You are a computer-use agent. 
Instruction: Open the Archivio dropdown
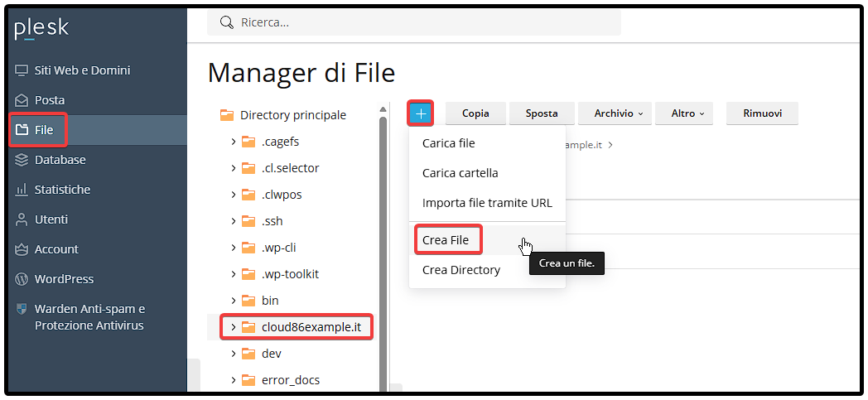coord(615,113)
